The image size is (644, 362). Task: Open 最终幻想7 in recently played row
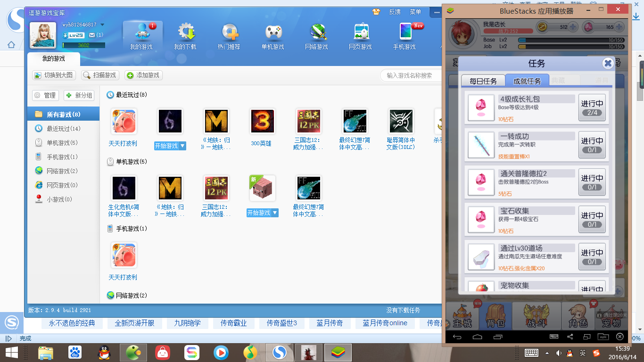tap(355, 122)
